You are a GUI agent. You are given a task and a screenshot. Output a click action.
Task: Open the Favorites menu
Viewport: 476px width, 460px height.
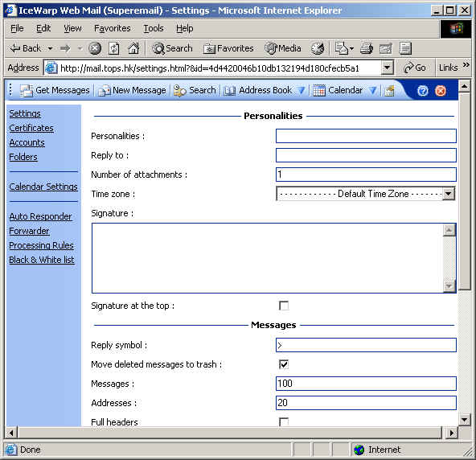pos(113,28)
